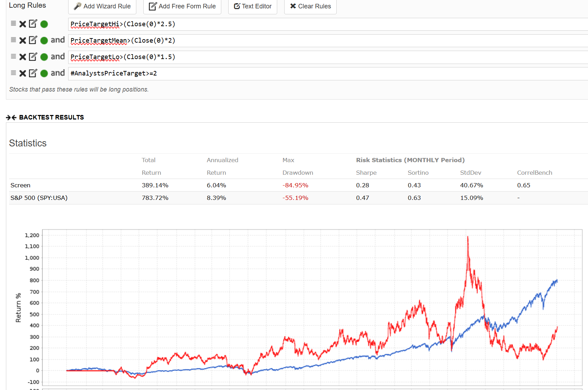
Task: Click Add Wizard Rule button
Action: pyautogui.click(x=102, y=6)
